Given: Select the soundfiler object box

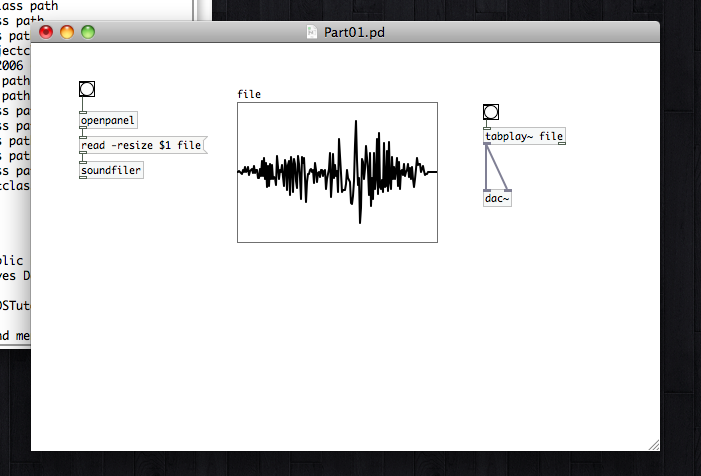Looking at the screenshot, I should (x=111, y=170).
